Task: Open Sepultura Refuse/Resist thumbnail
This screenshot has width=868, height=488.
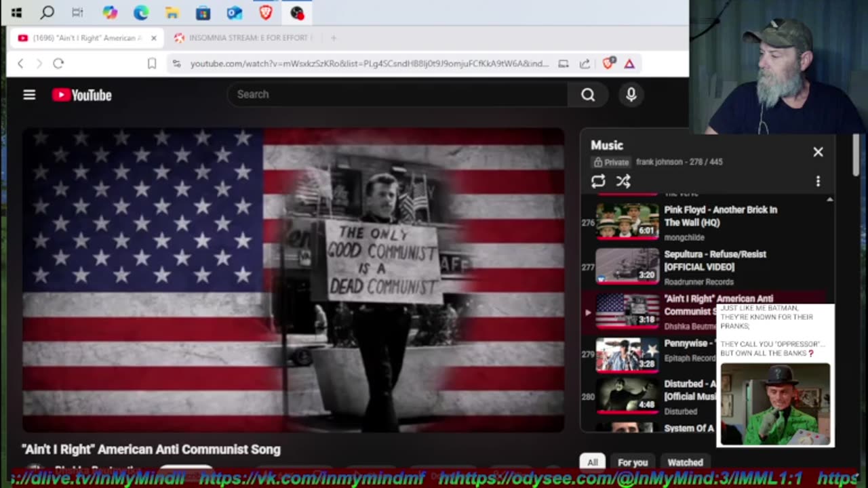Action: click(627, 266)
